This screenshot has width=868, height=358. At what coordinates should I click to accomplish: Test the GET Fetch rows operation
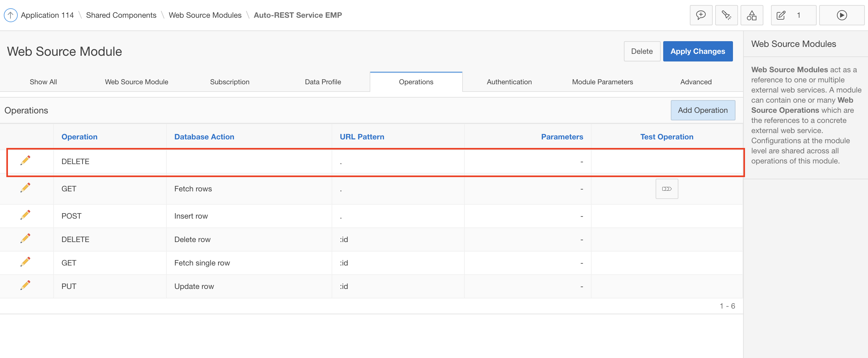coord(666,189)
